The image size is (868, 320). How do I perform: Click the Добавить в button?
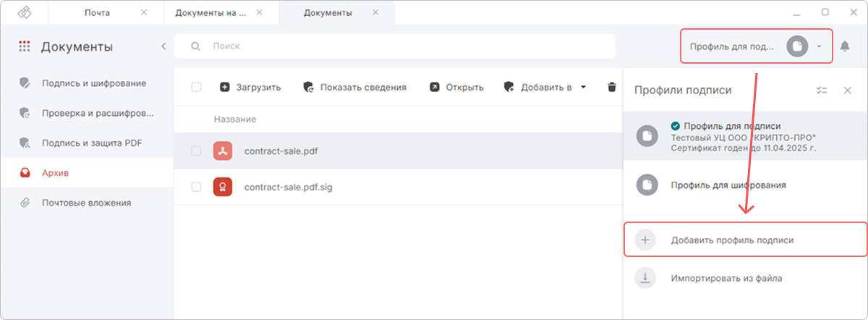(537, 87)
